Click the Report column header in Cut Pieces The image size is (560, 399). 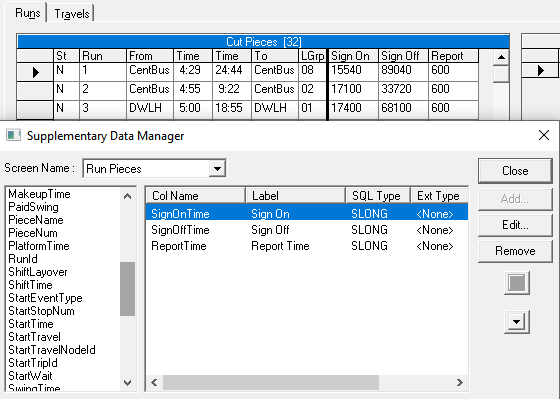tap(453, 56)
